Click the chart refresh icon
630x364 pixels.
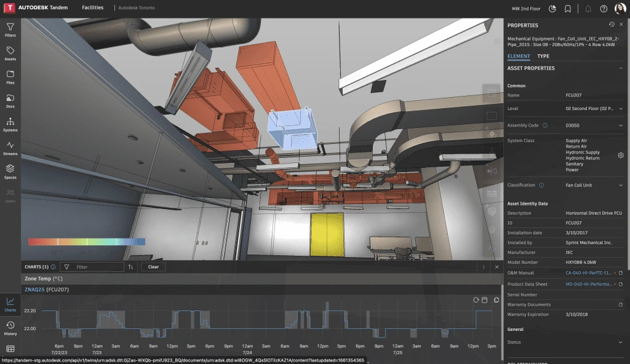point(476,300)
